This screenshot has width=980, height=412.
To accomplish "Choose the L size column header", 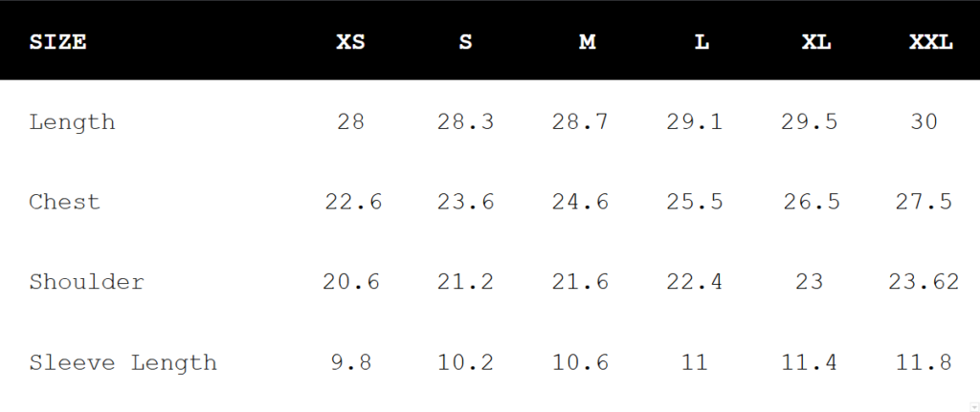I will coord(702,42).
